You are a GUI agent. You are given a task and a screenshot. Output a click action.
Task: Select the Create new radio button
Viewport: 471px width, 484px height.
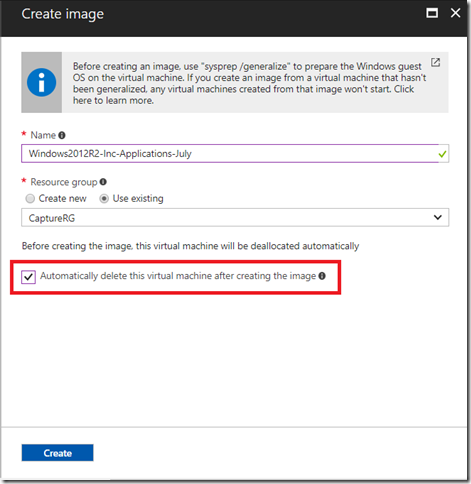30,199
